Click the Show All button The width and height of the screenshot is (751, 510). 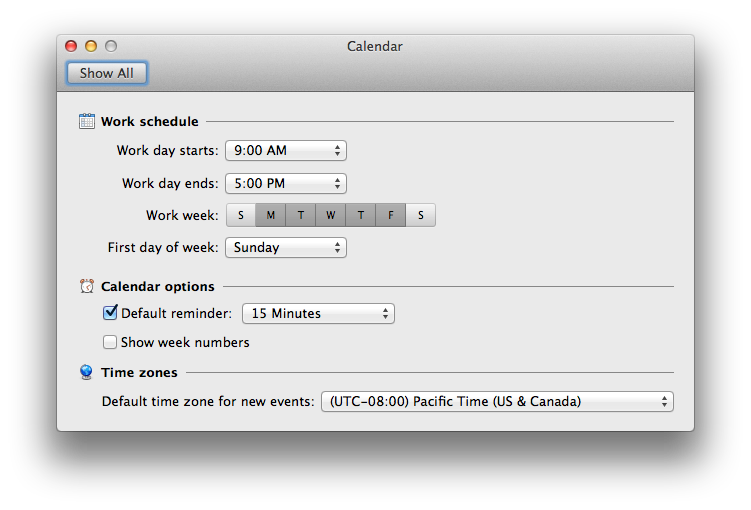pyautogui.click(x=107, y=73)
